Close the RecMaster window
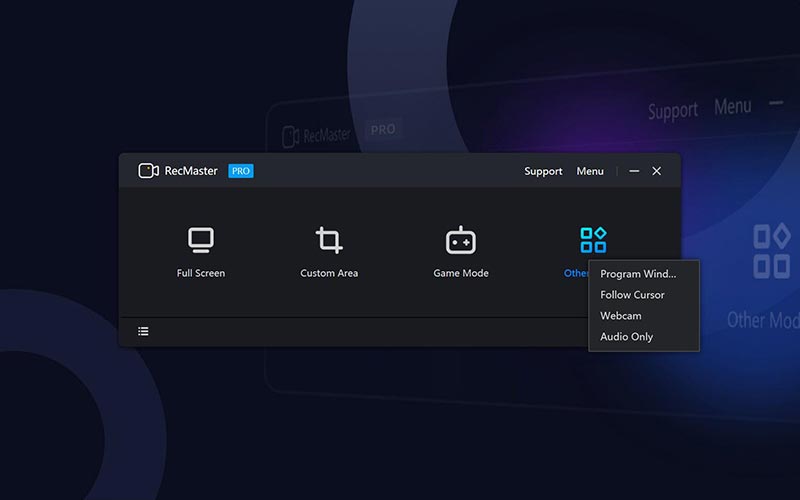This screenshot has width=800, height=500. tap(657, 171)
